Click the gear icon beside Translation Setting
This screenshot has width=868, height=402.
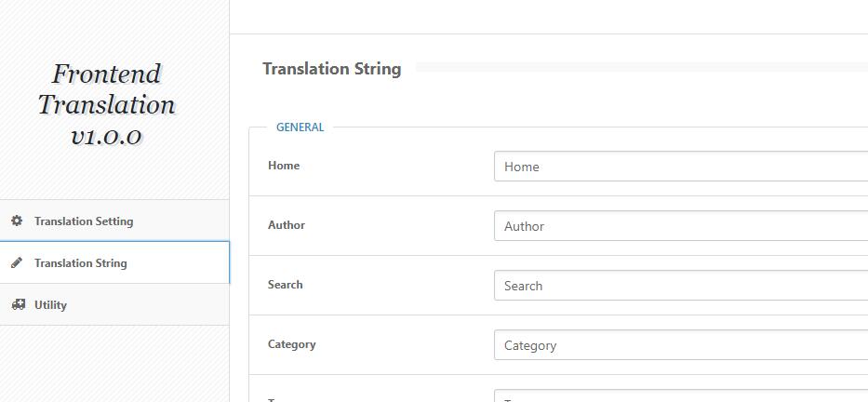tap(17, 221)
